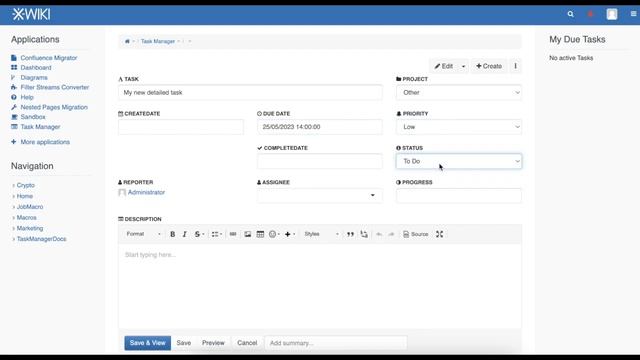Apply italic formatting in description editor
This screenshot has width=640, height=360.
pyautogui.click(x=184, y=234)
